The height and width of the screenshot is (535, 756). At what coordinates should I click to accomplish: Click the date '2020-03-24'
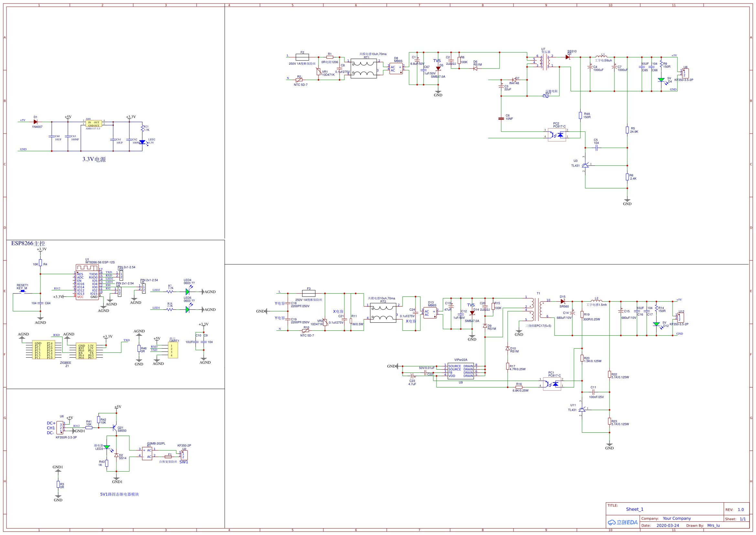tap(668, 526)
